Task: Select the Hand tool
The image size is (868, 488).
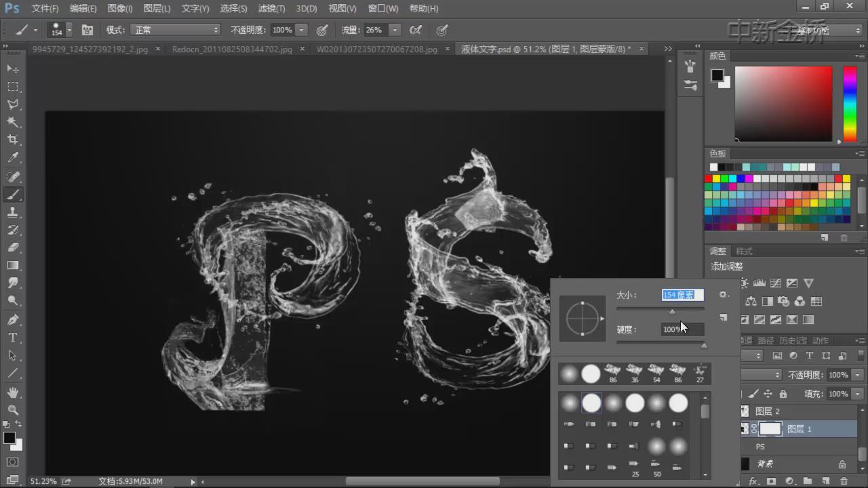Action: click(13, 392)
